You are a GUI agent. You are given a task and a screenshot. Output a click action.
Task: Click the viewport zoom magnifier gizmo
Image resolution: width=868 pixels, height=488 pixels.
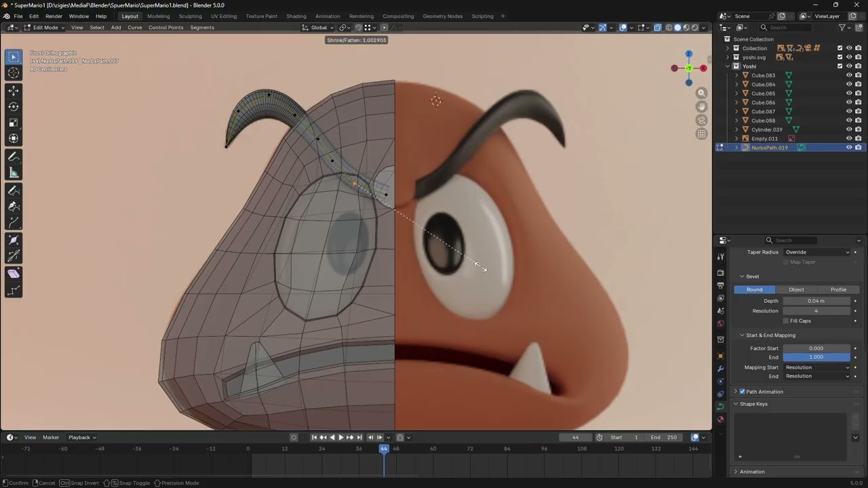[x=702, y=93]
